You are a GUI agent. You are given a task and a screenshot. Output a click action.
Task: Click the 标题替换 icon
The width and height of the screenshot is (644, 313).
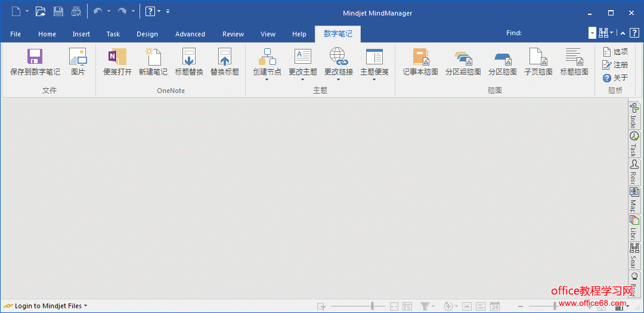[189, 57]
